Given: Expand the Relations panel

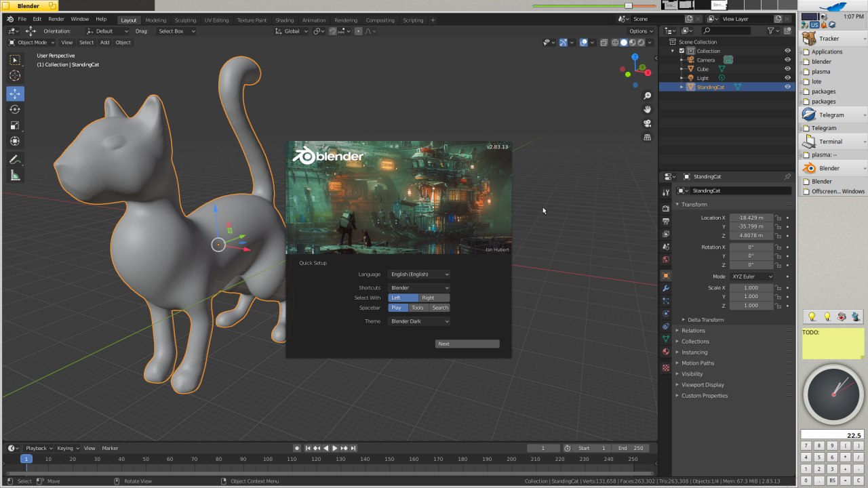Looking at the screenshot, I should (693, 331).
